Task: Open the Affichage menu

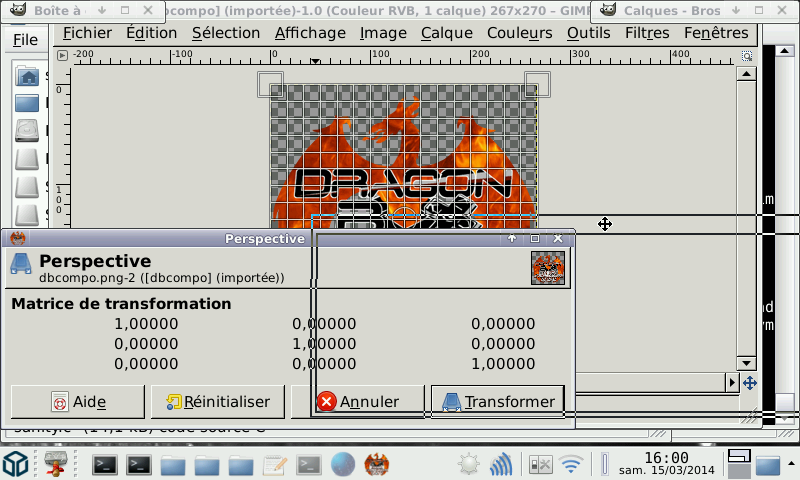Action: tap(310, 33)
